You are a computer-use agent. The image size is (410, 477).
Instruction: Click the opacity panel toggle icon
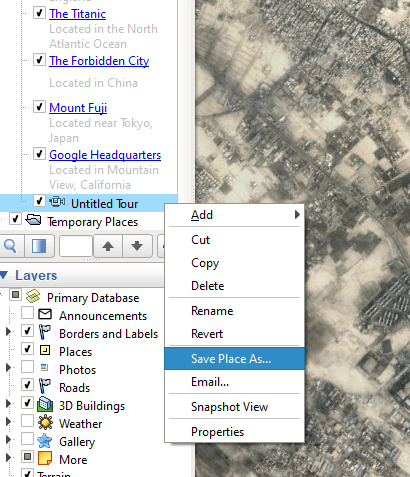(x=39, y=246)
